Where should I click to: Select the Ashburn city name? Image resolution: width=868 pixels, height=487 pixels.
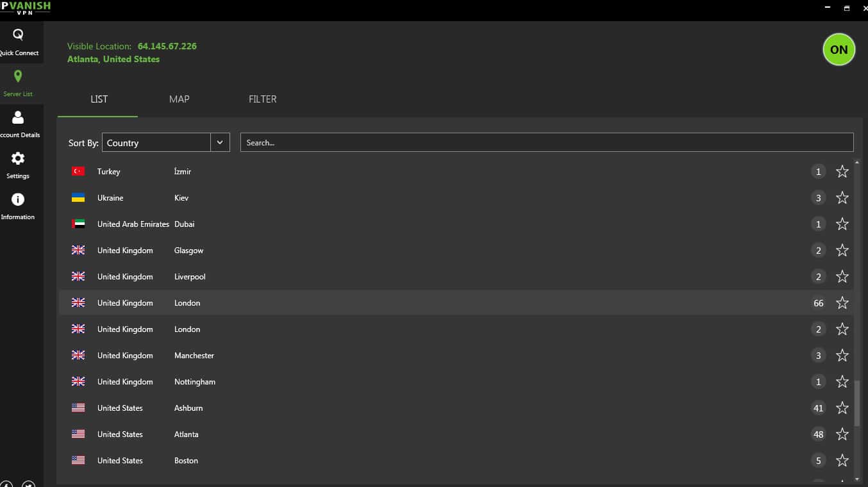coord(188,408)
